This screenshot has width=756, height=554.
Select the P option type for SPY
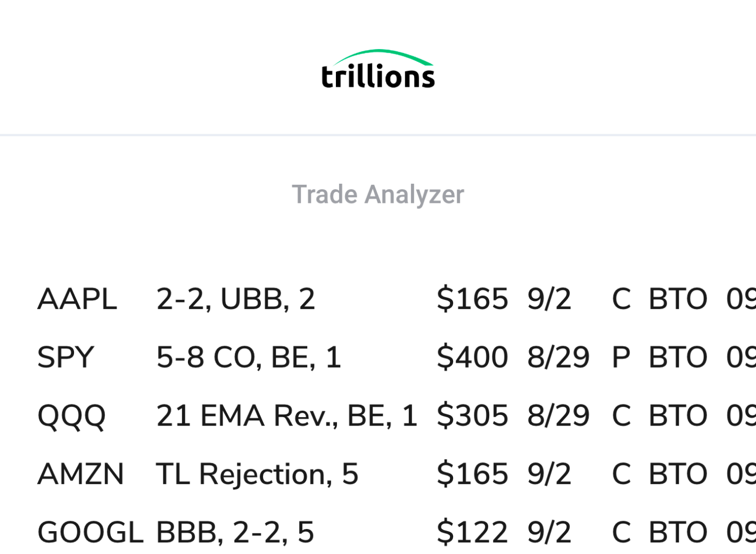621,357
